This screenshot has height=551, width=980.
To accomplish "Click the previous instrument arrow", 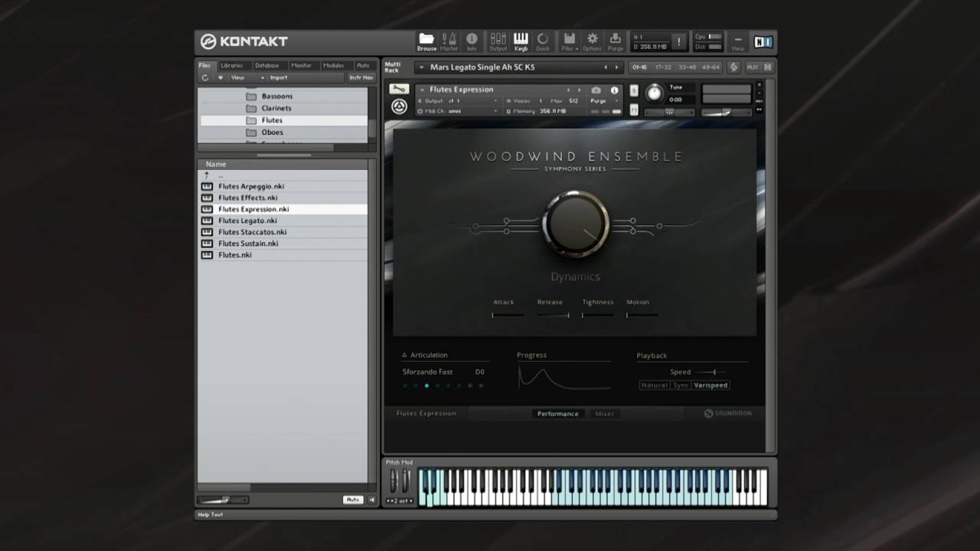I will tap(568, 90).
